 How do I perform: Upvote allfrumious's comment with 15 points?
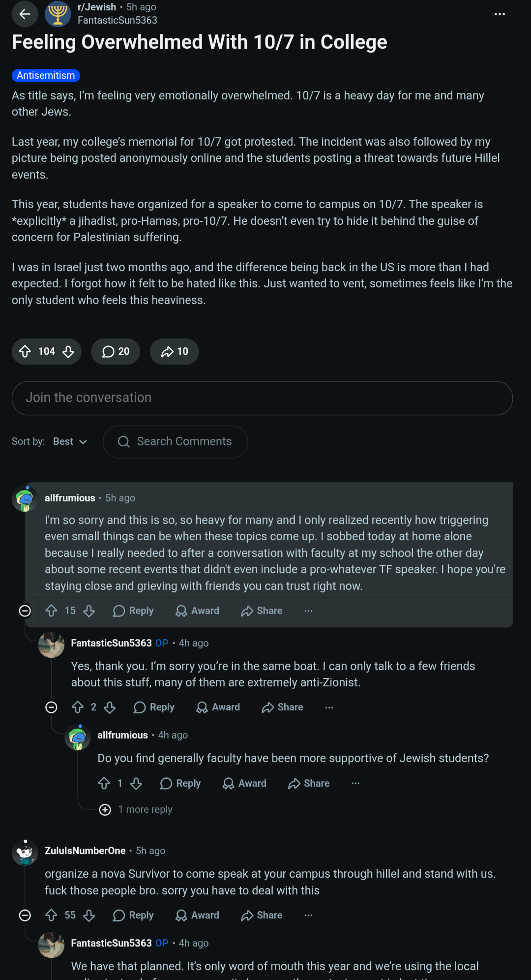click(51, 611)
